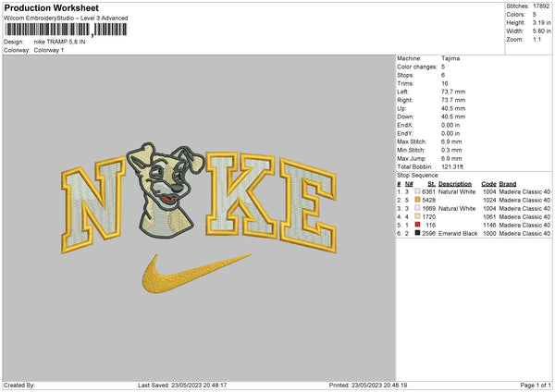
Task: Click the 'Right:' measurement label
Action: 404,100
